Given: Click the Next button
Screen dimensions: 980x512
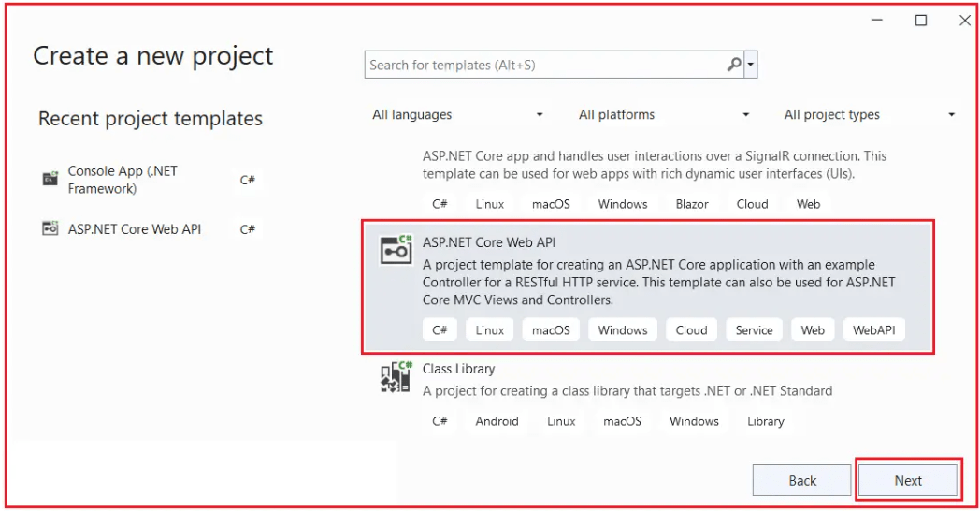Looking at the screenshot, I should (907, 480).
